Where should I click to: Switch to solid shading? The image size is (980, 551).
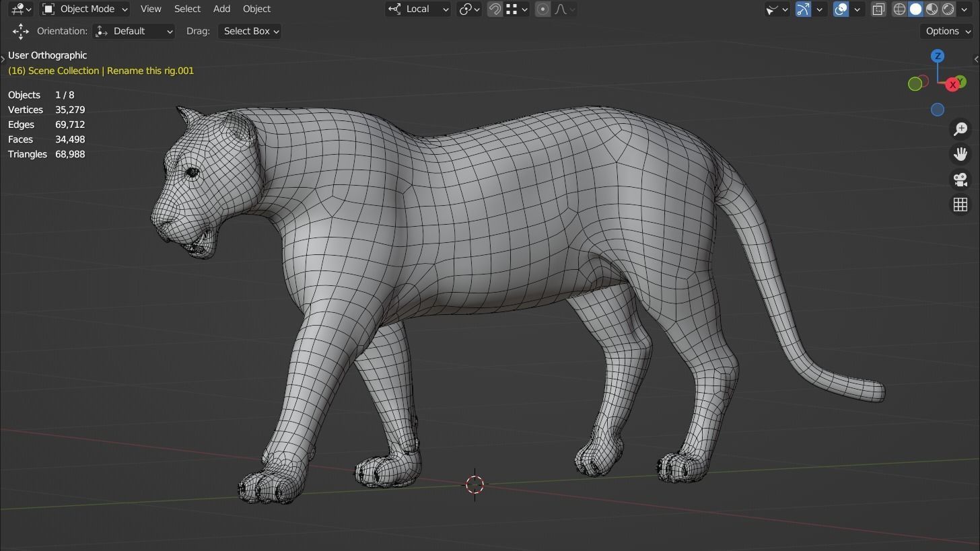pyautogui.click(x=915, y=9)
